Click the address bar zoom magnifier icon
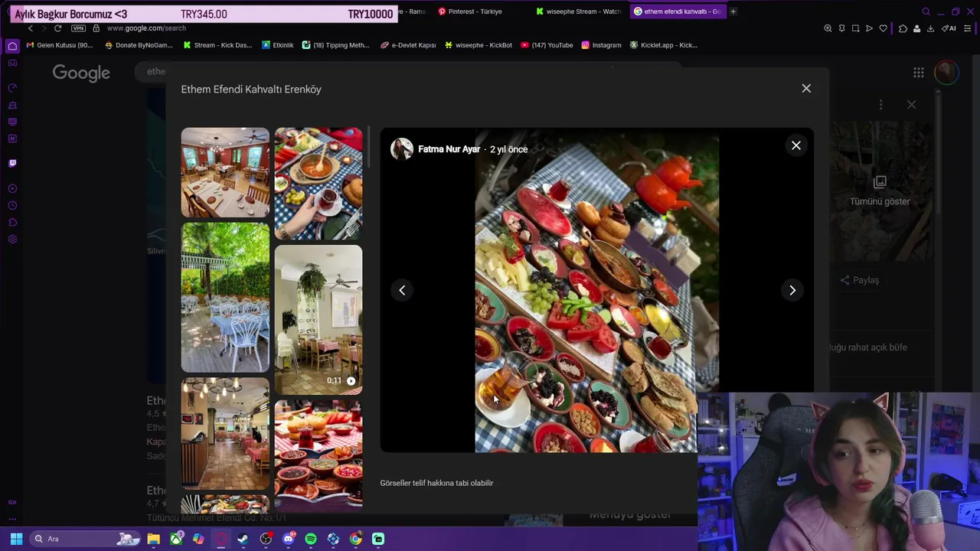Image resolution: width=980 pixels, height=551 pixels. 828,28
